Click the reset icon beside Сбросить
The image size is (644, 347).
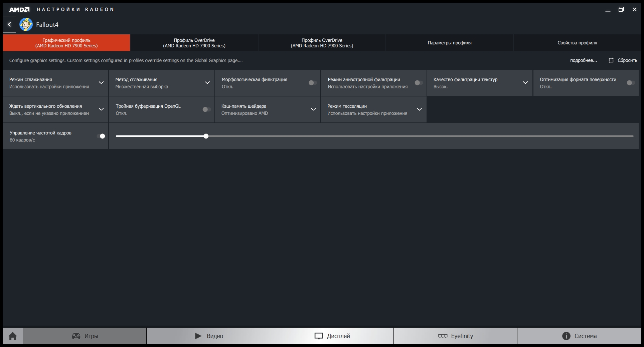pos(611,60)
